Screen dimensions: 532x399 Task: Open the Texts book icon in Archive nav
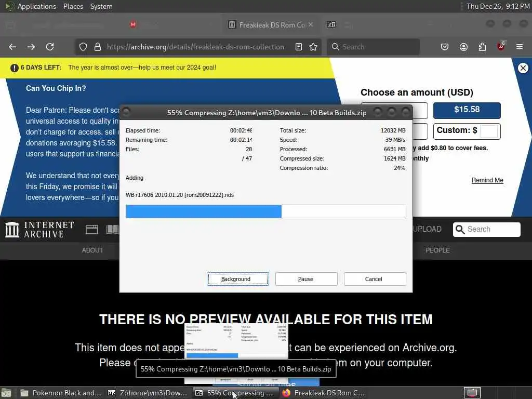coord(113,229)
